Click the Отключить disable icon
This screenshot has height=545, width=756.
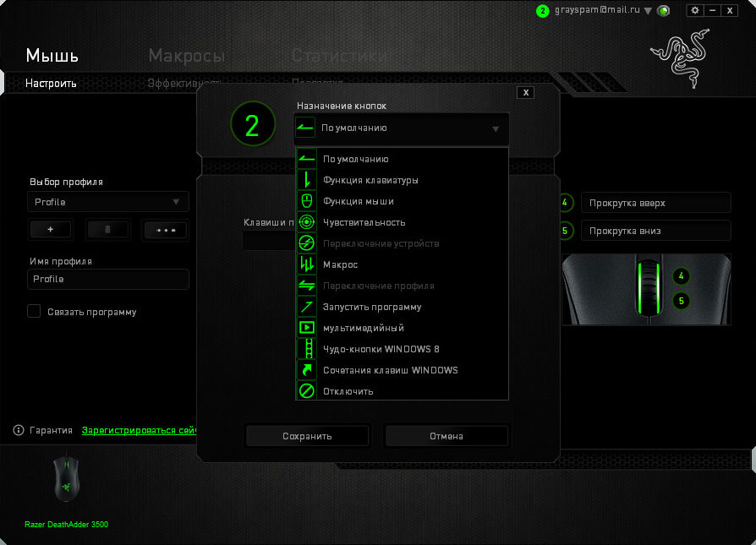pyautogui.click(x=306, y=390)
